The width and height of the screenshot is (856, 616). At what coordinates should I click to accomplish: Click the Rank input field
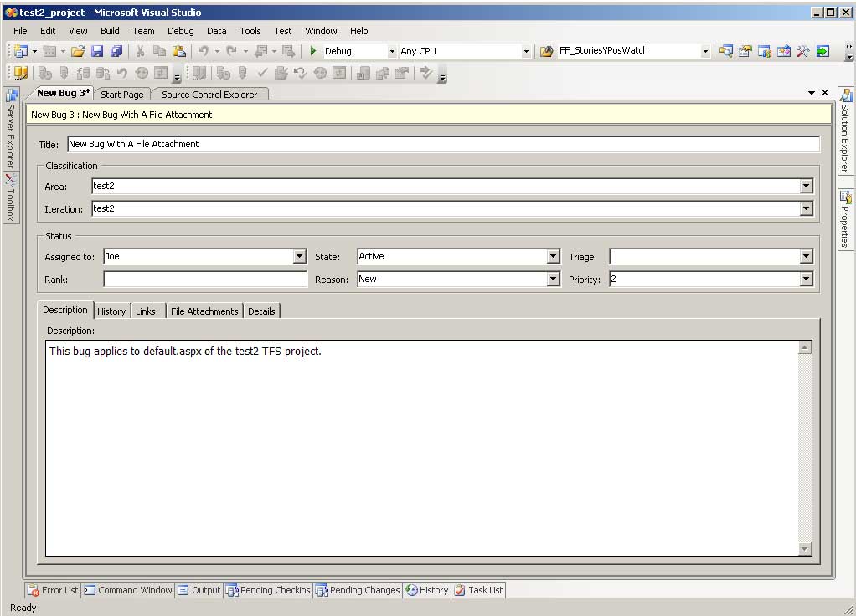205,280
